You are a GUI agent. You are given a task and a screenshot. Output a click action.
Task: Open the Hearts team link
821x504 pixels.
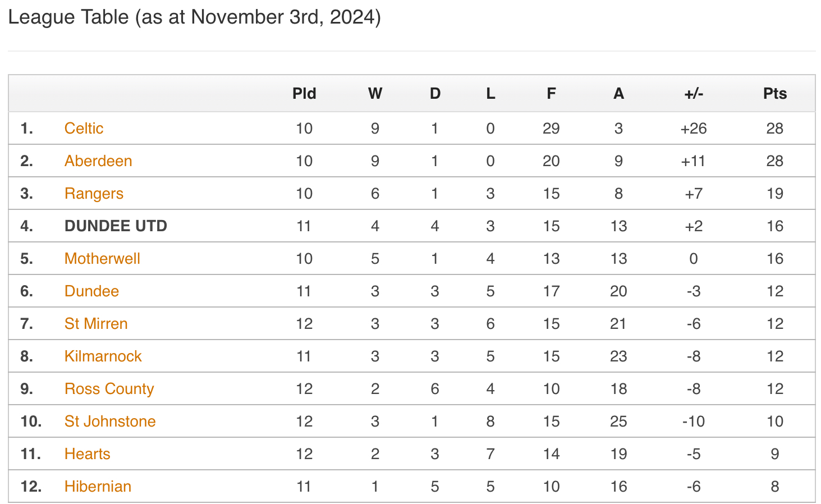coord(87,454)
